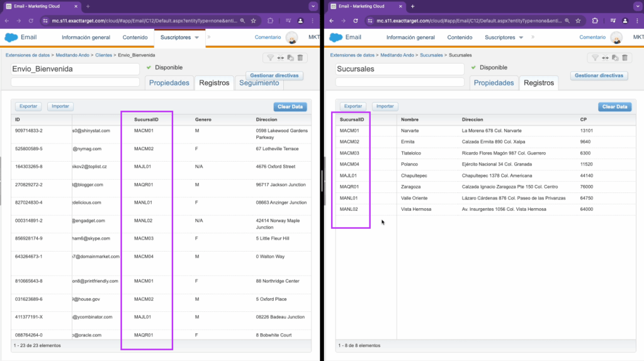The width and height of the screenshot is (644, 361).
Task: Click the Envio_Bienvenida name input field
Action: (x=75, y=69)
